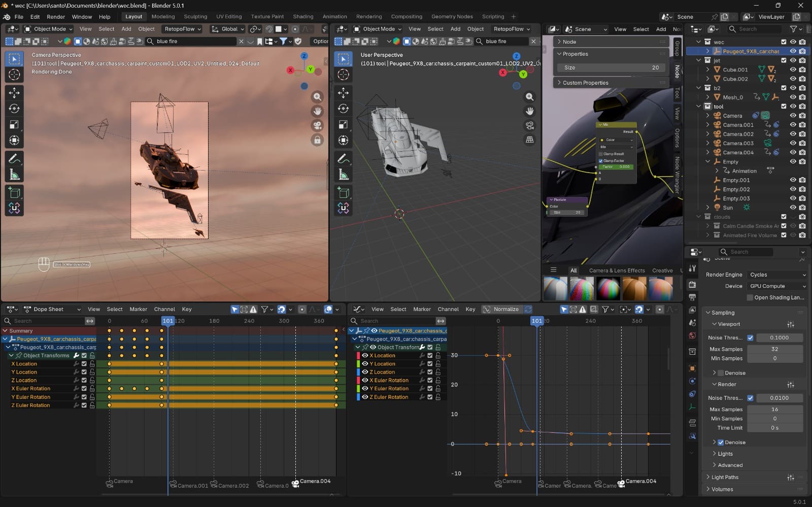Hide the Empty.002 object in Outliner

point(793,189)
